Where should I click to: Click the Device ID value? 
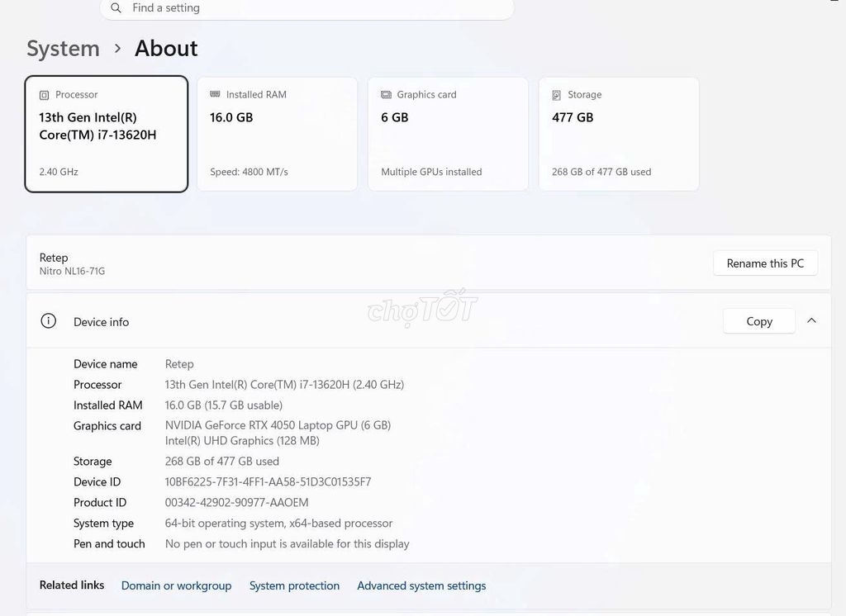click(269, 481)
